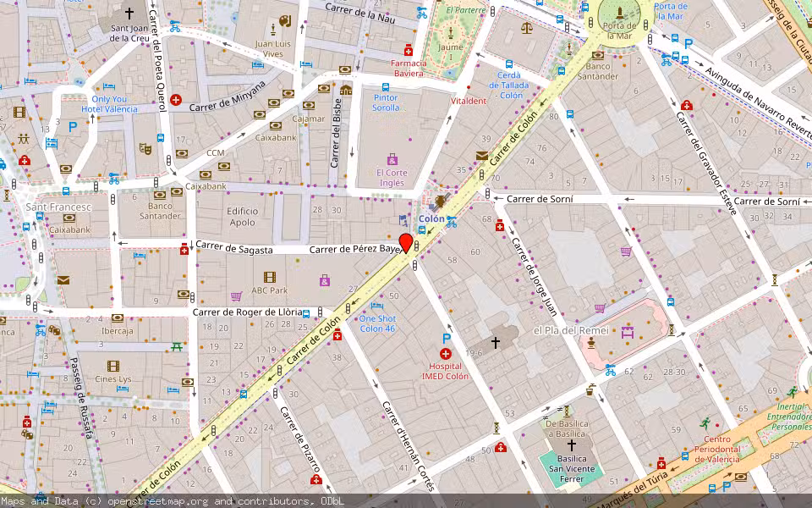Click the pharmacy cross icon near Carrer de Sorní
The height and width of the screenshot is (508, 812).
tap(499, 225)
